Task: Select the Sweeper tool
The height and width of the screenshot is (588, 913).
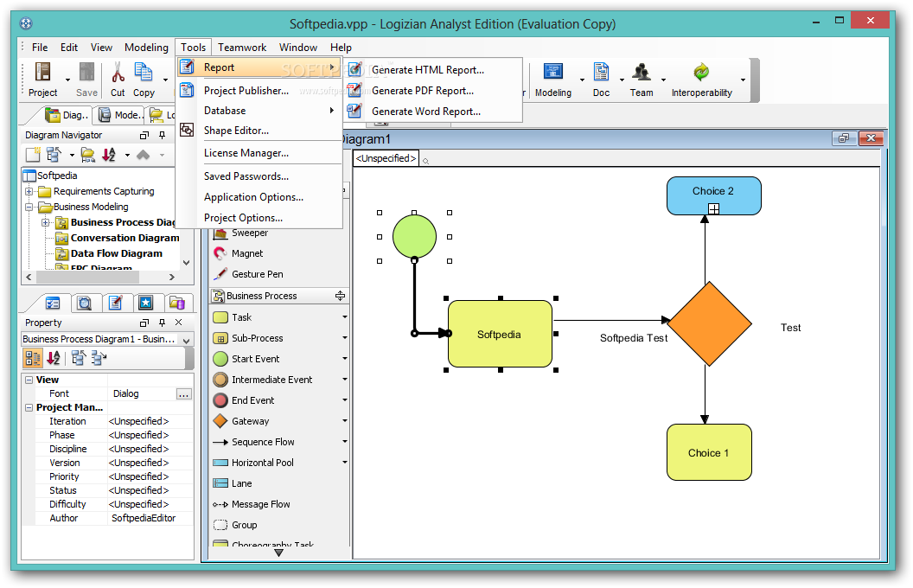Action: coord(249,233)
